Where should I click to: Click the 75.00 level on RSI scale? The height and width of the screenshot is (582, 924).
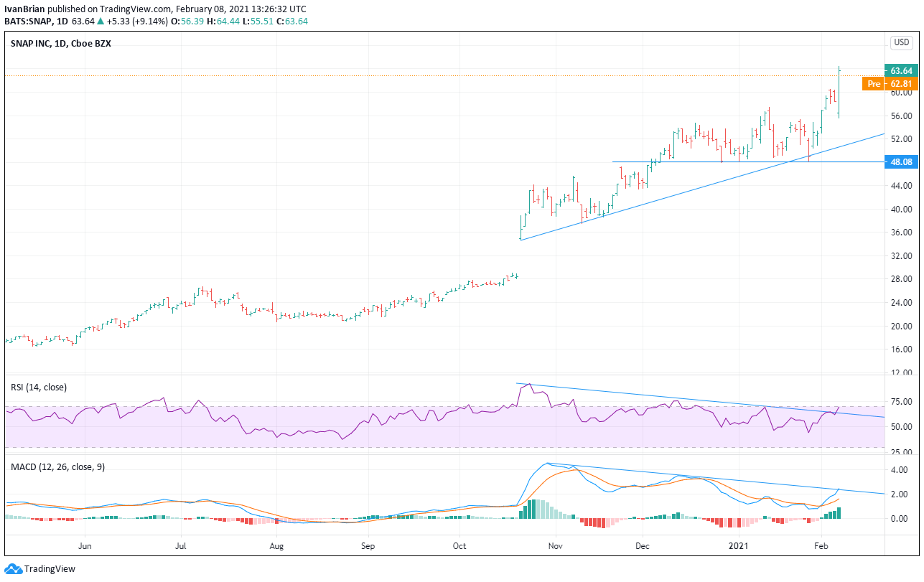point(901,402)
